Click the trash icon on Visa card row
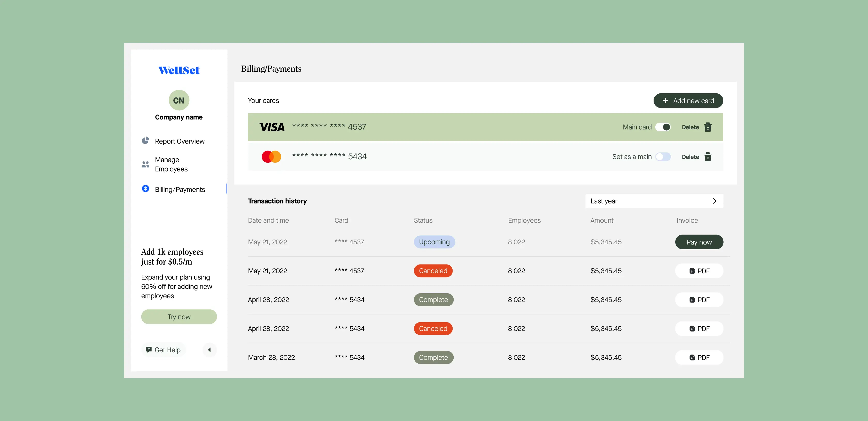The image size is (868, 421). point(708,127)
